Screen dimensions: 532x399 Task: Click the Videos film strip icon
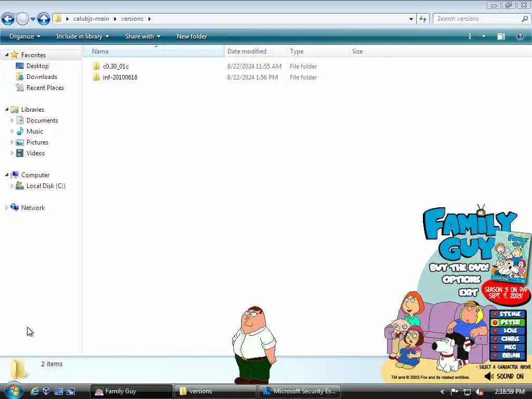coord(20,153)
